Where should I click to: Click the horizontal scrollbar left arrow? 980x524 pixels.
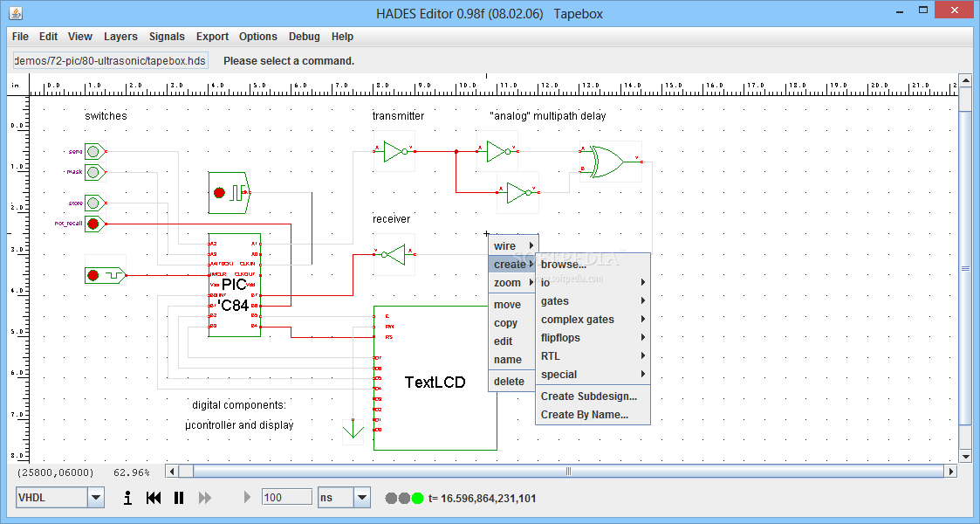[173, 472]
